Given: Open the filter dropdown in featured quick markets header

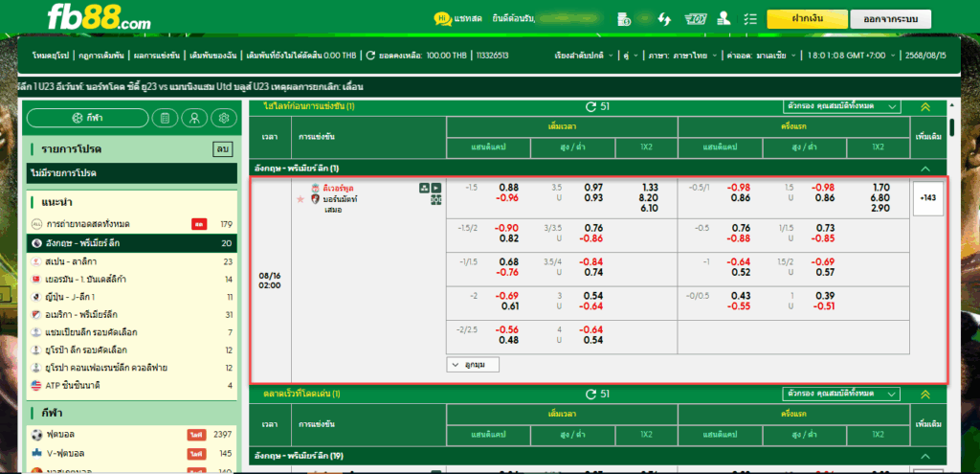Looking at the screenshot, I should [x=842, y=394].
